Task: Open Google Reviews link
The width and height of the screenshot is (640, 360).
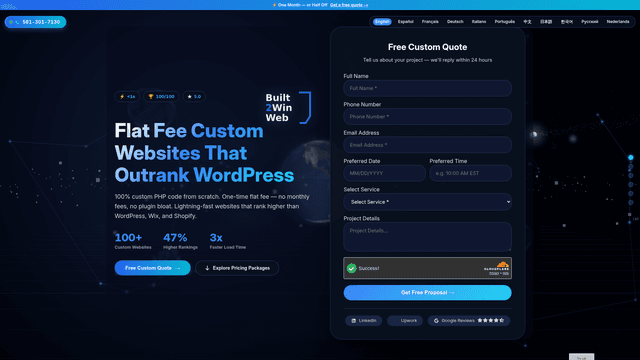Action: [469, 321]
